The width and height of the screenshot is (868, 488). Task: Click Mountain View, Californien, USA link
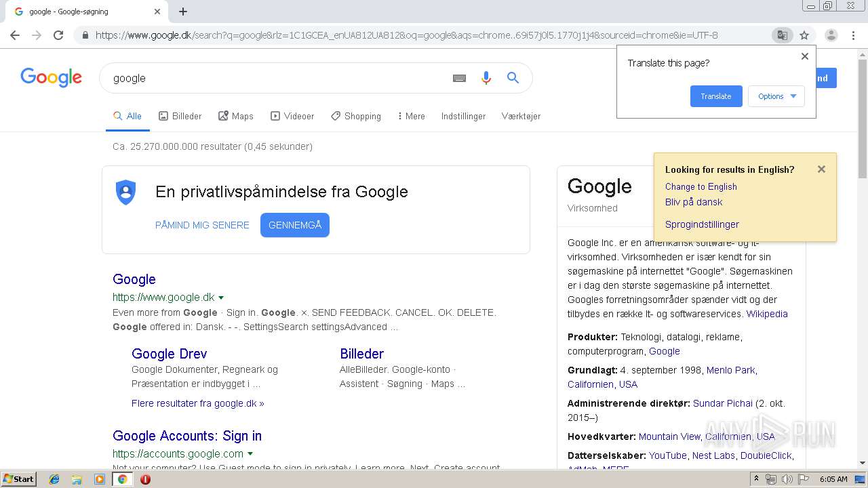point(707,436)
